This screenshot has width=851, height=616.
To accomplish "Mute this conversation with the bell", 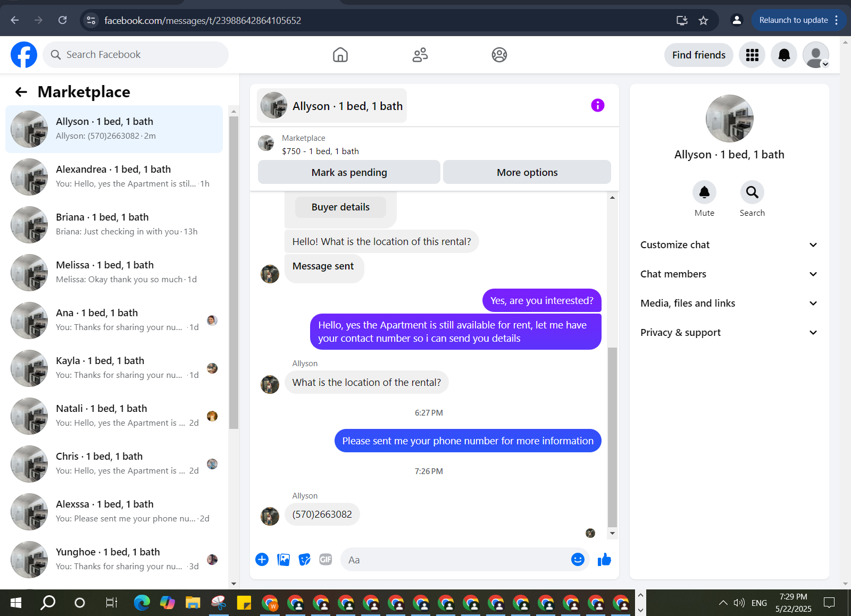I will point(704,192).
